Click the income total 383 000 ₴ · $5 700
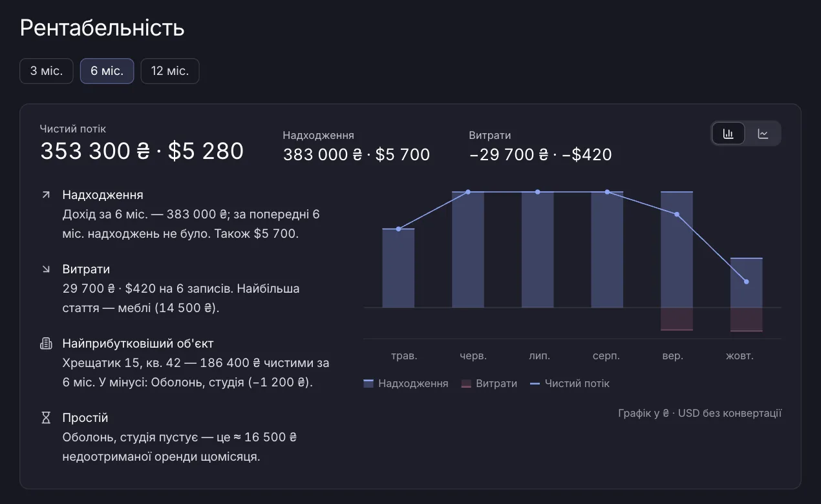Viewport: 821px width, 504px height. 356,154
